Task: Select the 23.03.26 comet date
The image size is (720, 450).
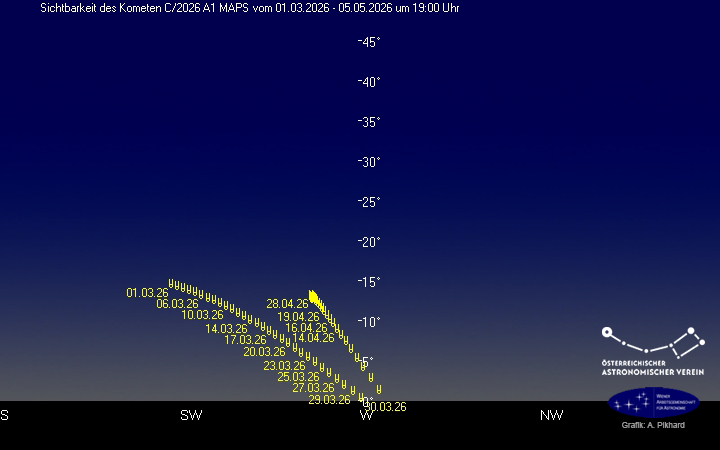Action: [x=284, y=366]
